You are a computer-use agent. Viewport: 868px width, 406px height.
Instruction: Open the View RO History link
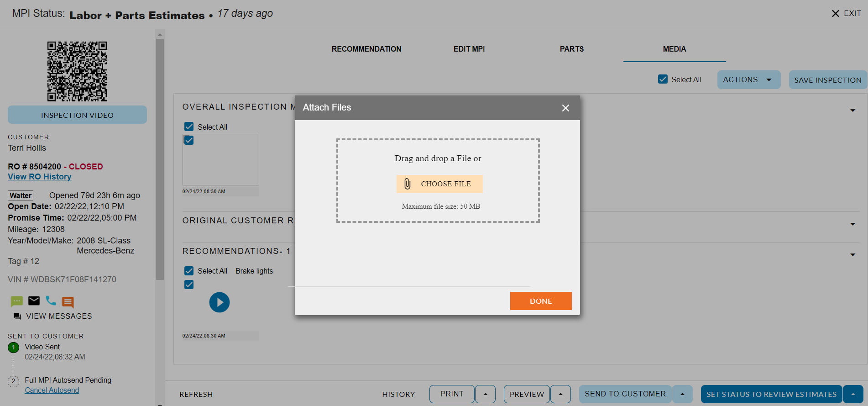[40, 177]
